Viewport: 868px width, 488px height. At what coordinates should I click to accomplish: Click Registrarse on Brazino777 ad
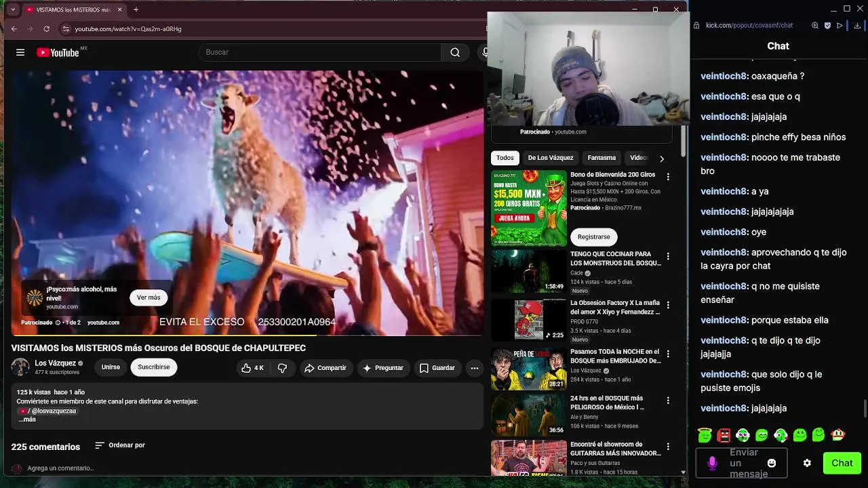(594, 237)
